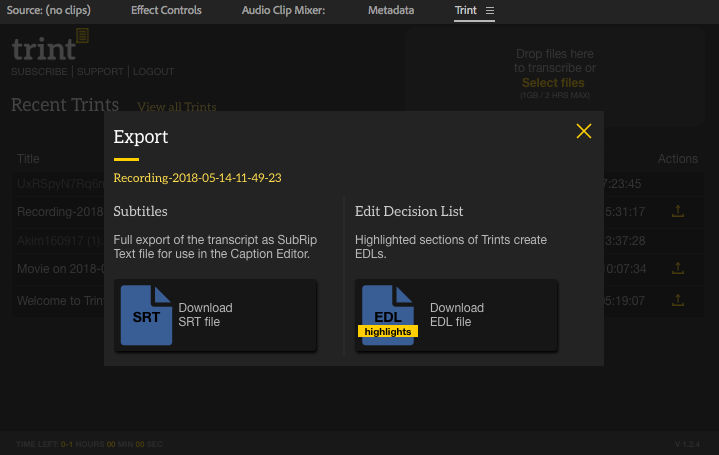This screenshot has width=719, height=455.
Task: Click the Title column header
Action: point(28,159)
